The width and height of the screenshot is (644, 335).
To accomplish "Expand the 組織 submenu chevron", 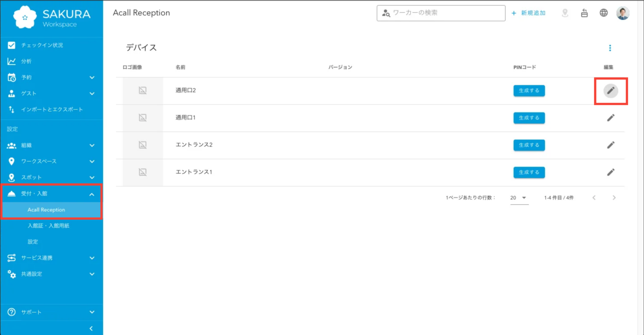I will click(92, 146).
